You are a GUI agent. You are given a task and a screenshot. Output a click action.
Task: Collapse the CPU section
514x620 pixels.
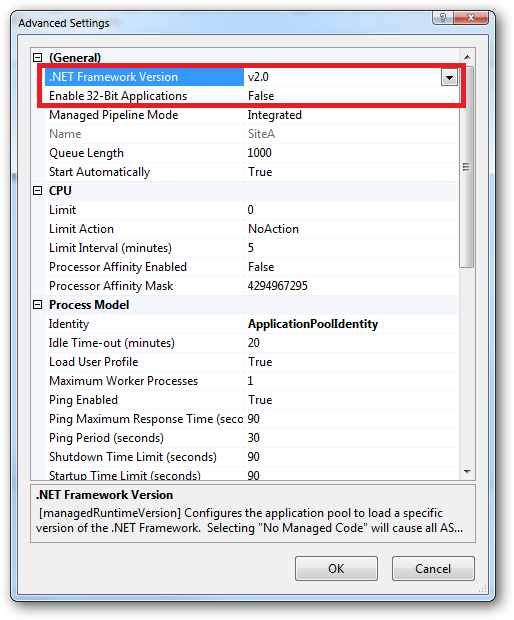click(38, 191)
